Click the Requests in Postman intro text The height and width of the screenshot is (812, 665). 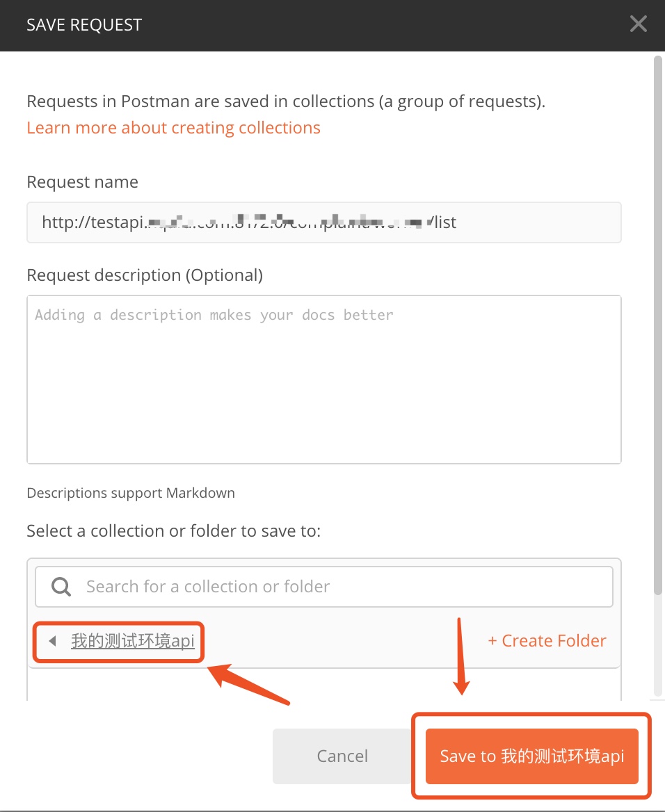click(286, 101)
